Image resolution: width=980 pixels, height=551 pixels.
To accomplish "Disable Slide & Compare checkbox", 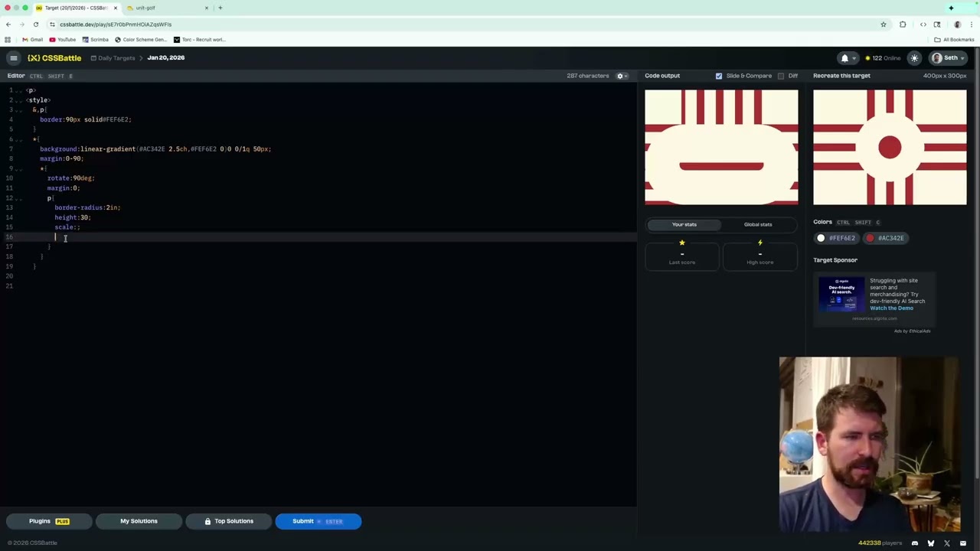I will (x=718, y=76).
